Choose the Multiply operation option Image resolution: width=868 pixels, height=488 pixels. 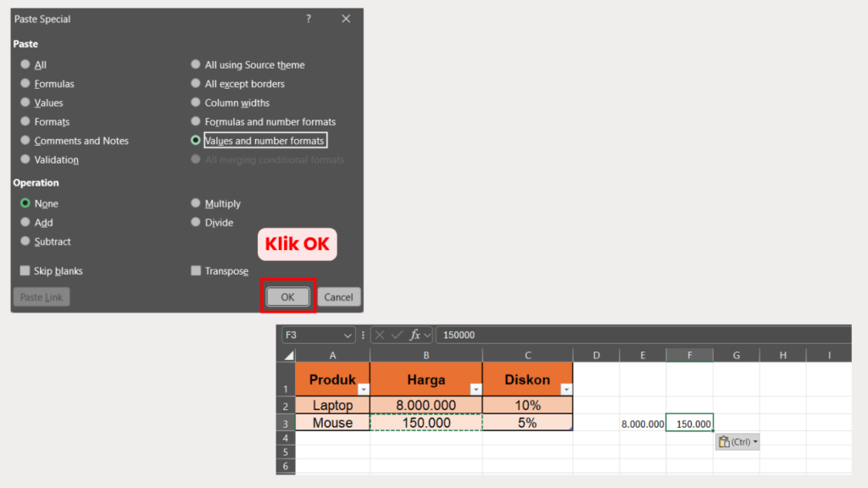tap(196, 203)
